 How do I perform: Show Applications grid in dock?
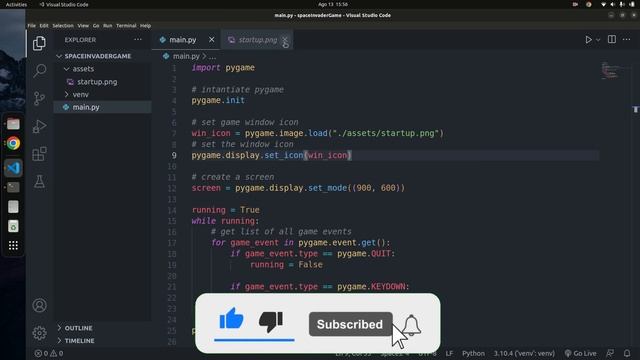coord(13,245)
